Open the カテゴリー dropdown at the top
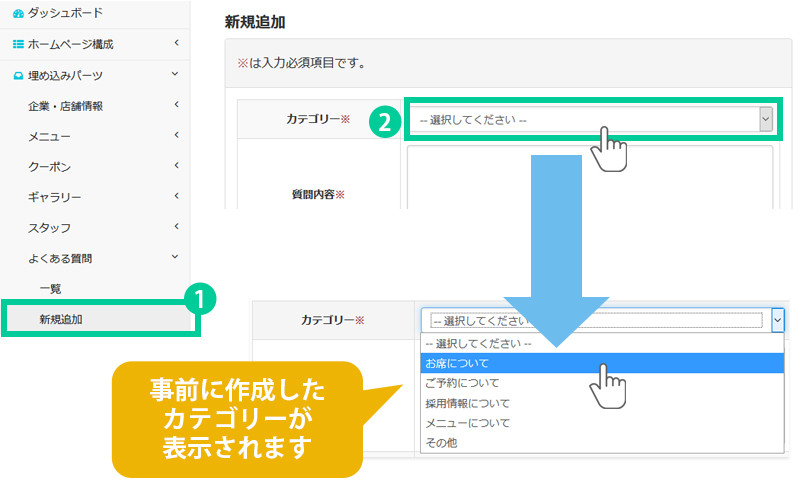The height and width of the screenshot is (500, 800). [x=590, y=119]
